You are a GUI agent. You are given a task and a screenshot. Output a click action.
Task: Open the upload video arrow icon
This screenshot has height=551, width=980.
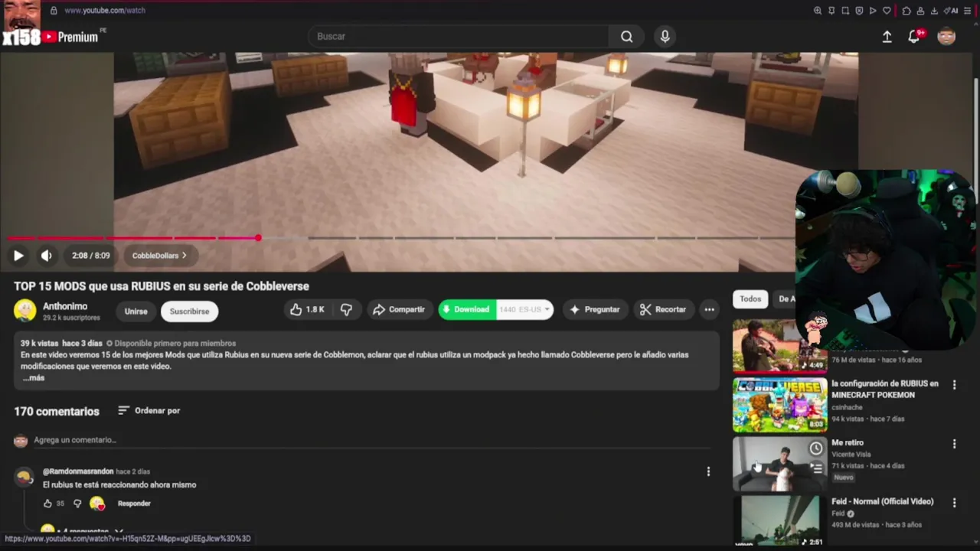tap(887, 37)
